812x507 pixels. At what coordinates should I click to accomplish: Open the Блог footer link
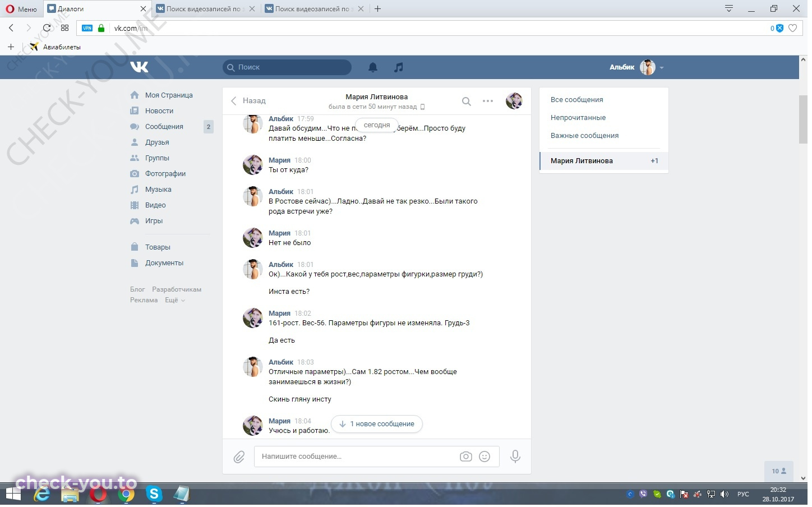(137, 290)
